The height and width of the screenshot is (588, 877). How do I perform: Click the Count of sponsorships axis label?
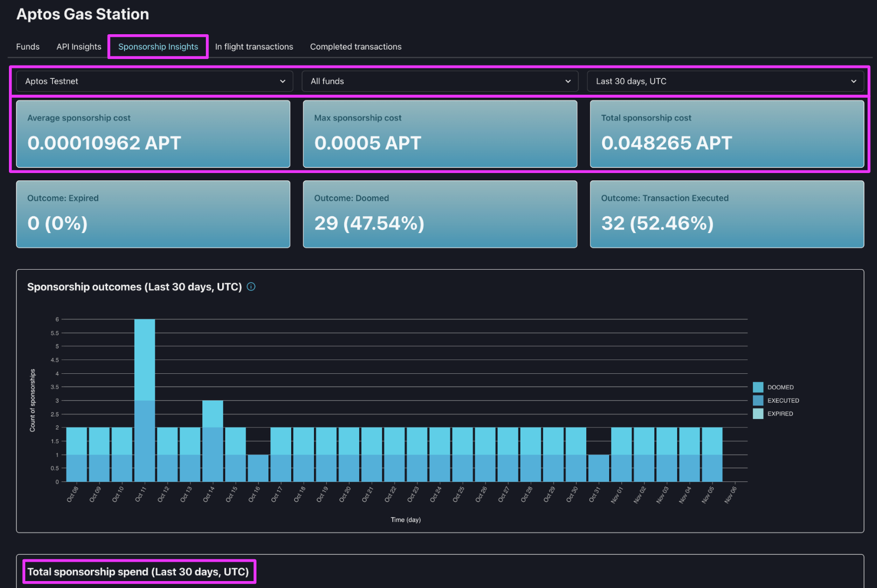point(33,400)
